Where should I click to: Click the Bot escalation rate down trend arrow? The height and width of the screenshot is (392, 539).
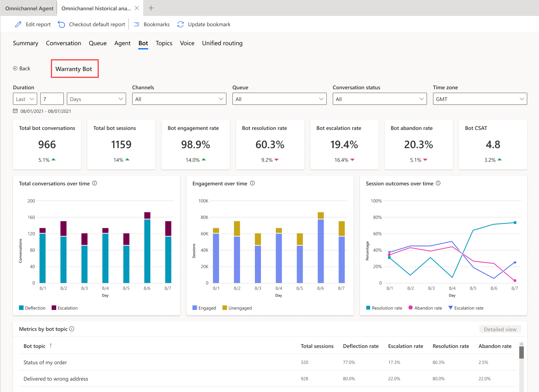point(352,160)
